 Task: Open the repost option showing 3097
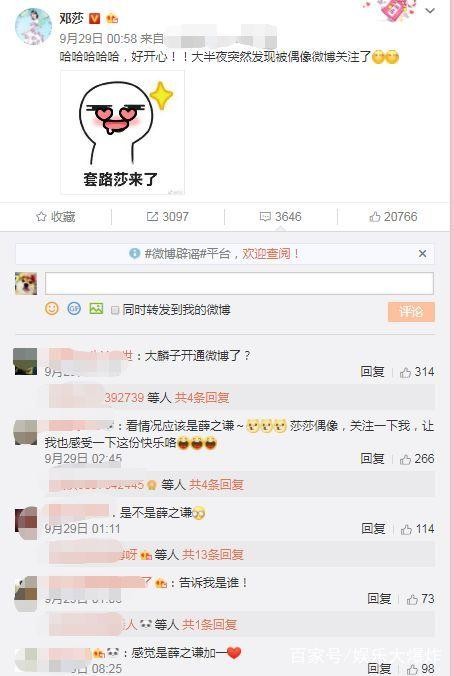(x=168, y=216)
